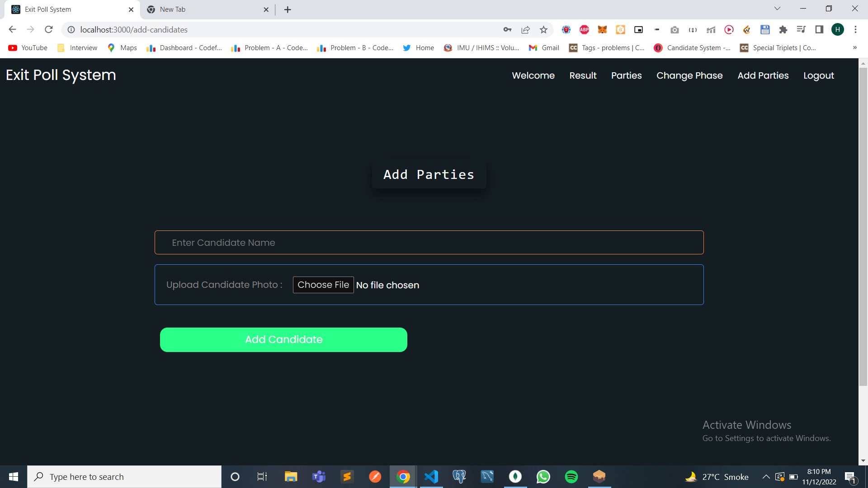The image size is (868, 488).
Task: Click the bookmark star icon
Action: (543, 30)
